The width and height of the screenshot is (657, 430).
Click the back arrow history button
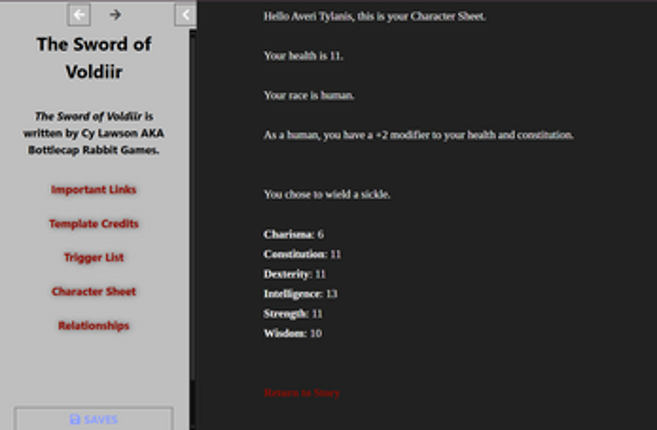(79, 14)
